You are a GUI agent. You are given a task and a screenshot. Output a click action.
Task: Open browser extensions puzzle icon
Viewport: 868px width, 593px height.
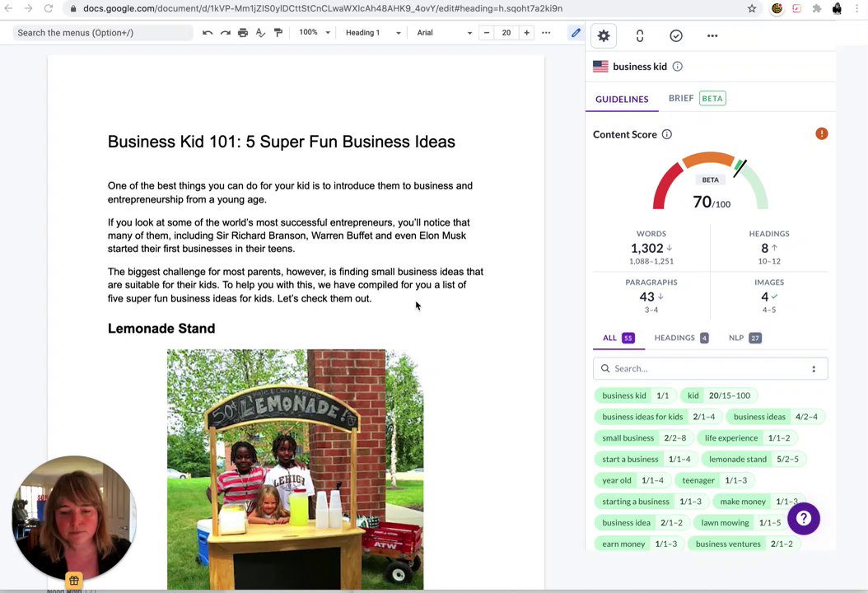click(817, 8)
